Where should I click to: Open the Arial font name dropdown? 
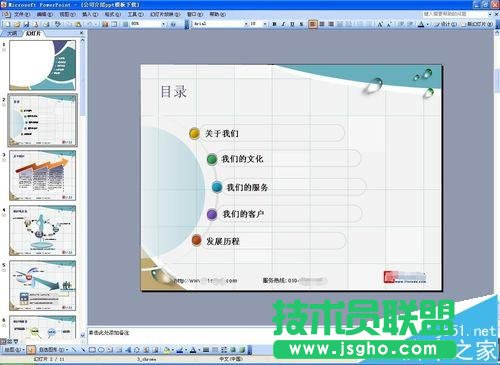point(246,24)
